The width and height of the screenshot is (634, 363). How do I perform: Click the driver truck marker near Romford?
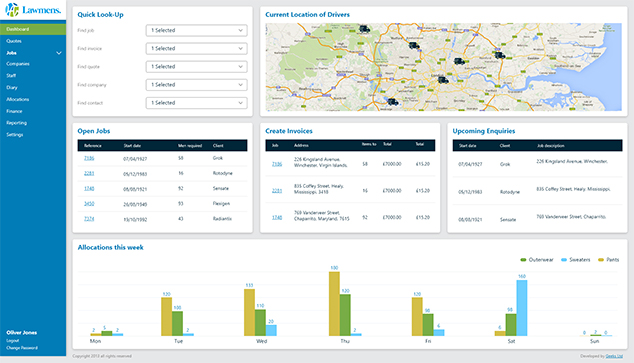[500, 55]
